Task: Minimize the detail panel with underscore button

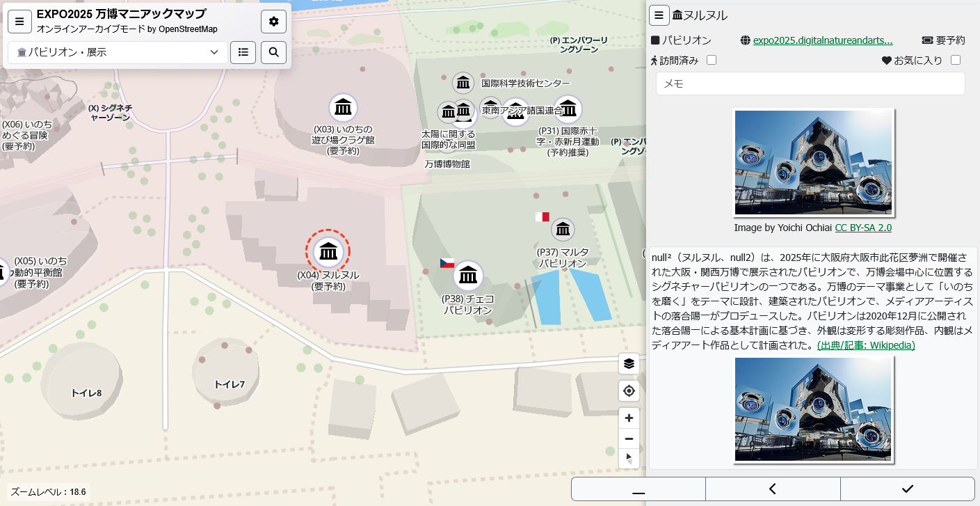Action: point(638,489)
